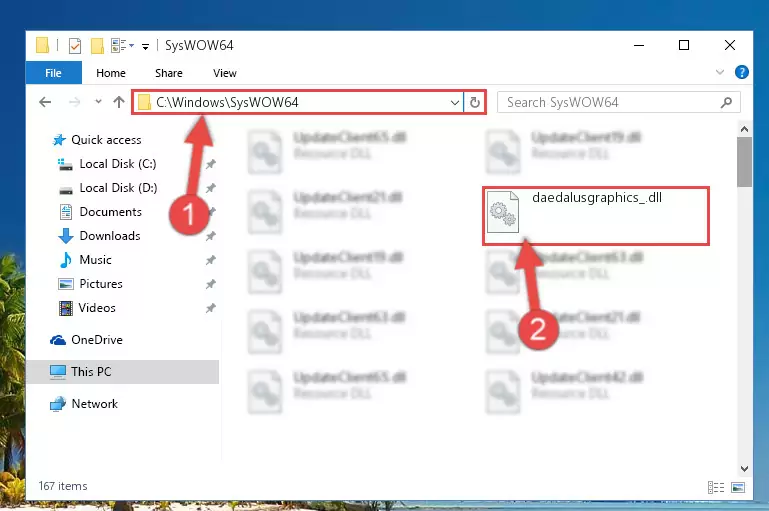Open Local Disk (C:) in sidebar
The width and height of the screenshot is (769, 511).
tap(118, 164)
